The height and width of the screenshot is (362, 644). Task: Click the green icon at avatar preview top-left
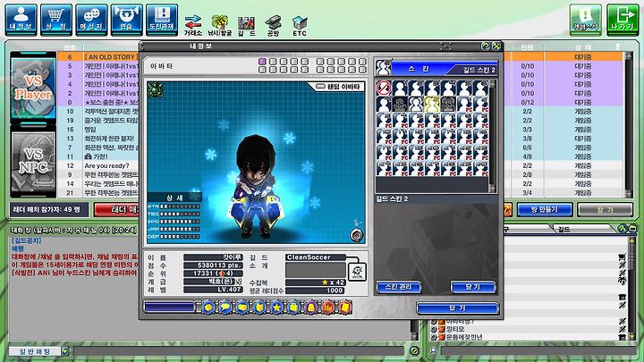click(x=156, y=89)
